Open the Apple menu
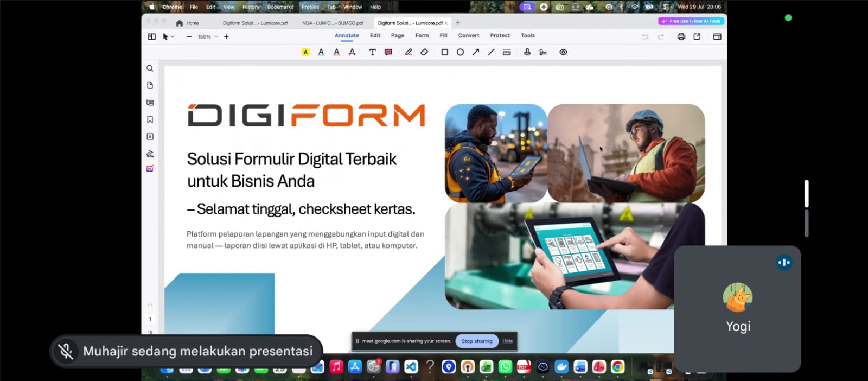The height and width of the screenshot is (381, 868). [152, 7]
